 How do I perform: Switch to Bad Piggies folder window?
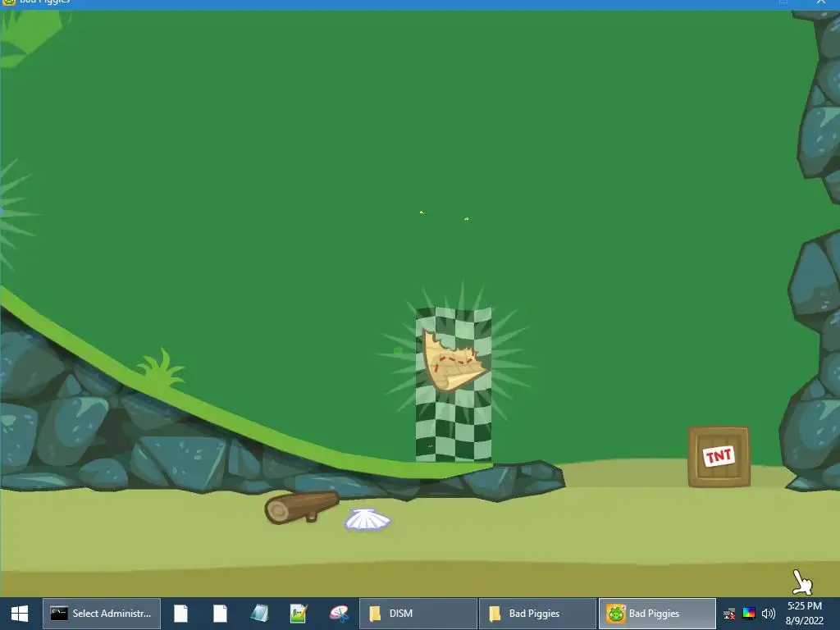coord(537,614)
